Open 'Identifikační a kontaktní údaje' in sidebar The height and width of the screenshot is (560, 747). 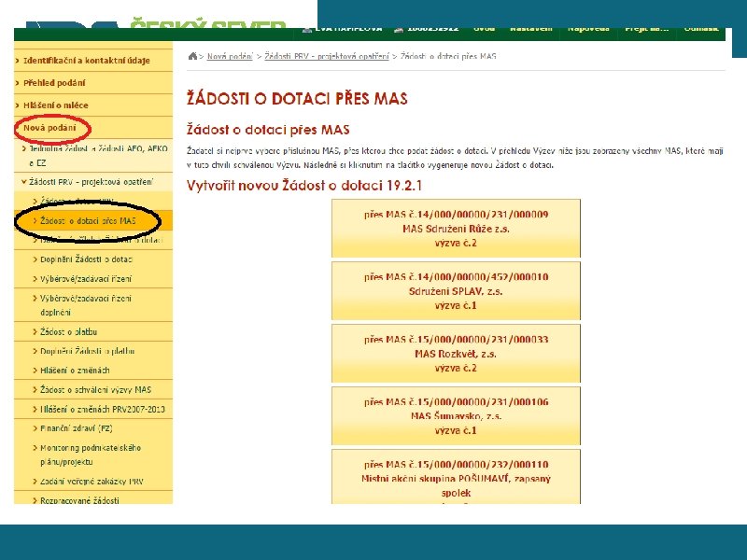click(87, 61)
